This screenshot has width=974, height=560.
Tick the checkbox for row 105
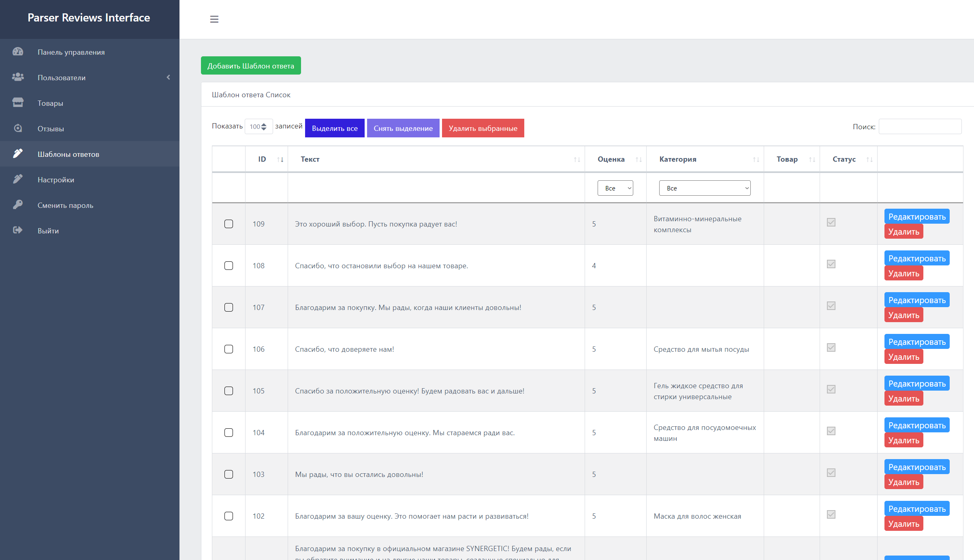click(x=229, y=391)
